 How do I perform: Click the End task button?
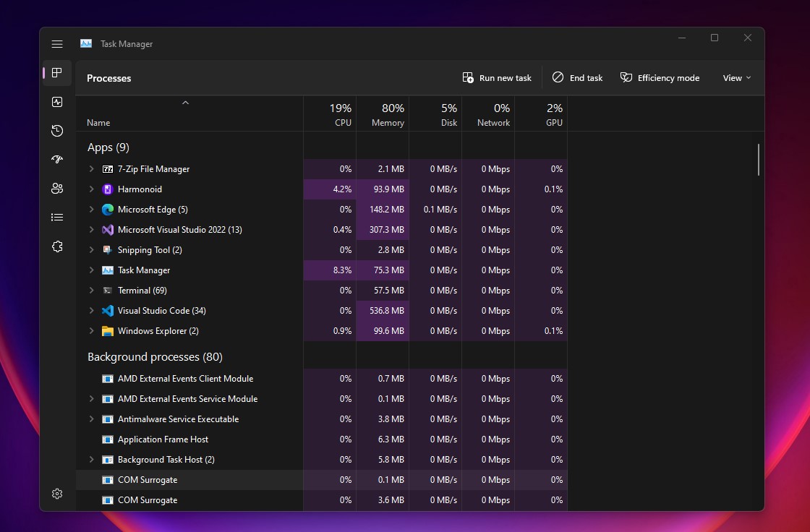point(578,78)
